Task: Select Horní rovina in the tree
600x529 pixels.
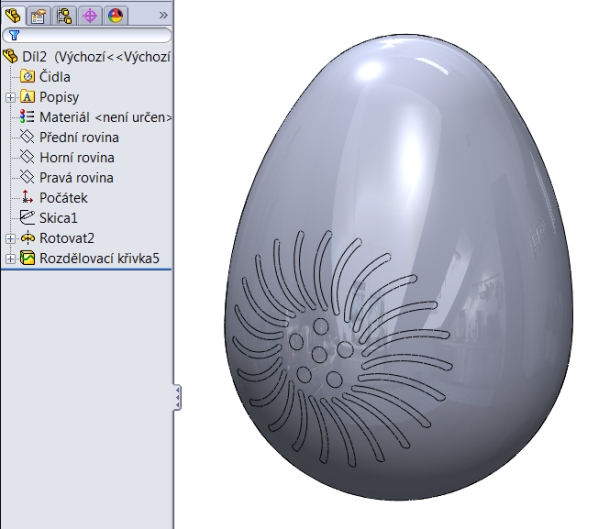Action: click(x=78, y=157)
